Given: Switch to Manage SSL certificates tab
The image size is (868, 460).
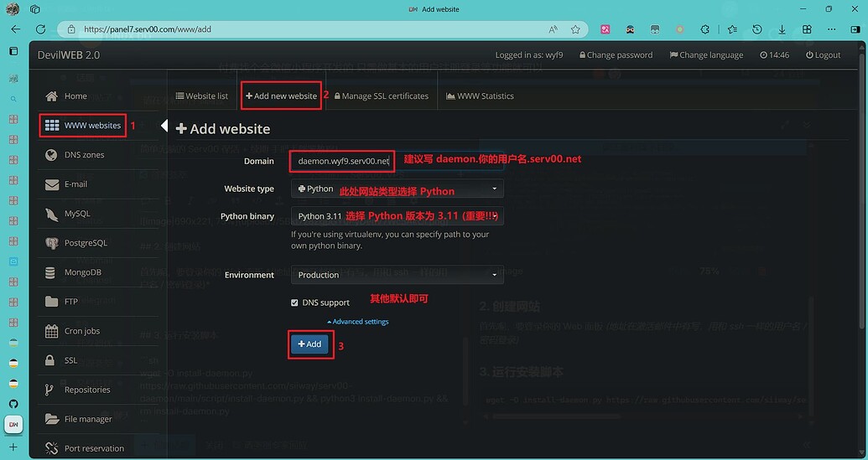Looking at the screenshot, I should tap(382, 96).
